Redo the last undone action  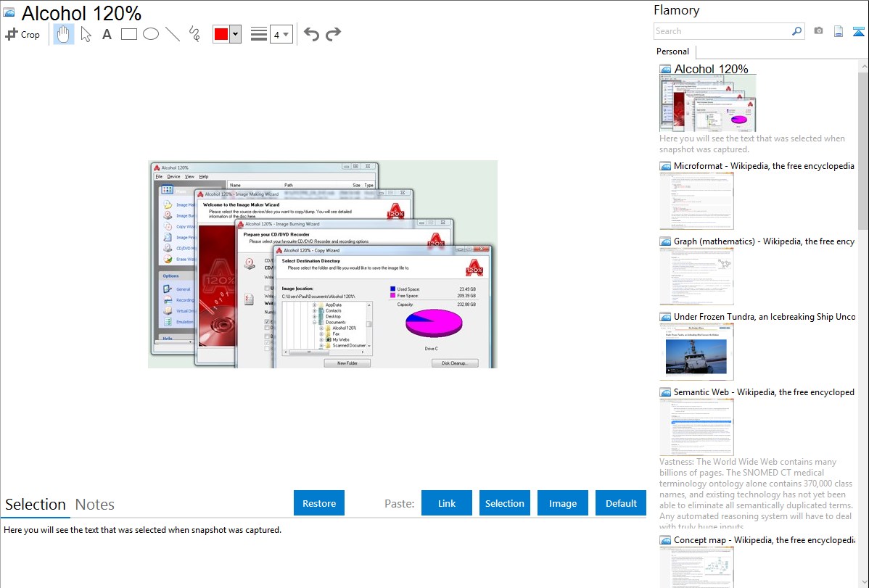(x=333, y=34)
